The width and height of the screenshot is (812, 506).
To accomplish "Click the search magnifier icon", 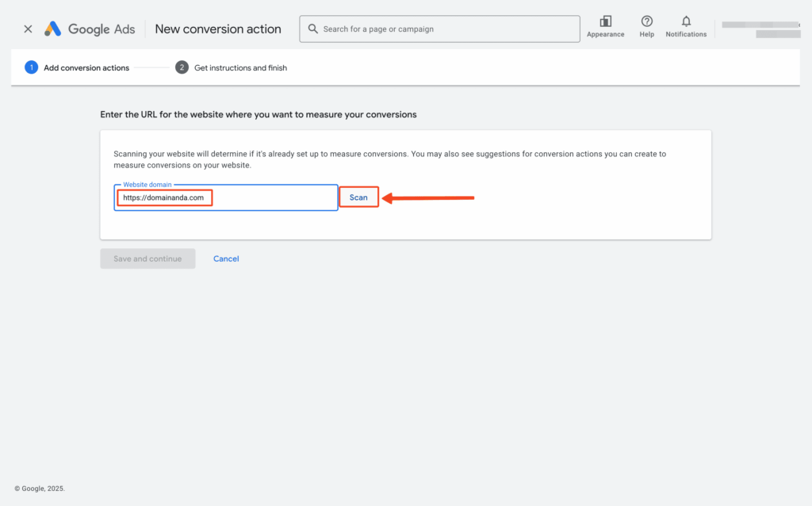I will coord(312,29).
